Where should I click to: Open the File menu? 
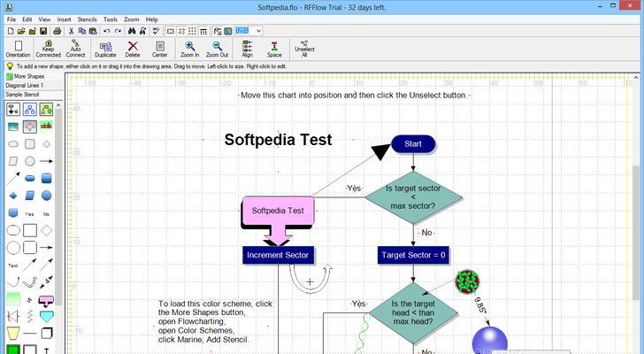[11, 19]
